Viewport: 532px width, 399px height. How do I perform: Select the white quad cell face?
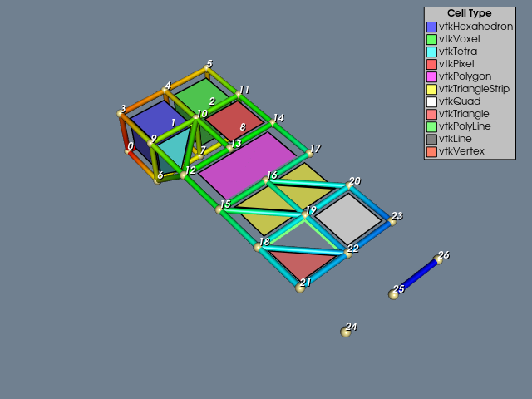(x=348, y=219)
